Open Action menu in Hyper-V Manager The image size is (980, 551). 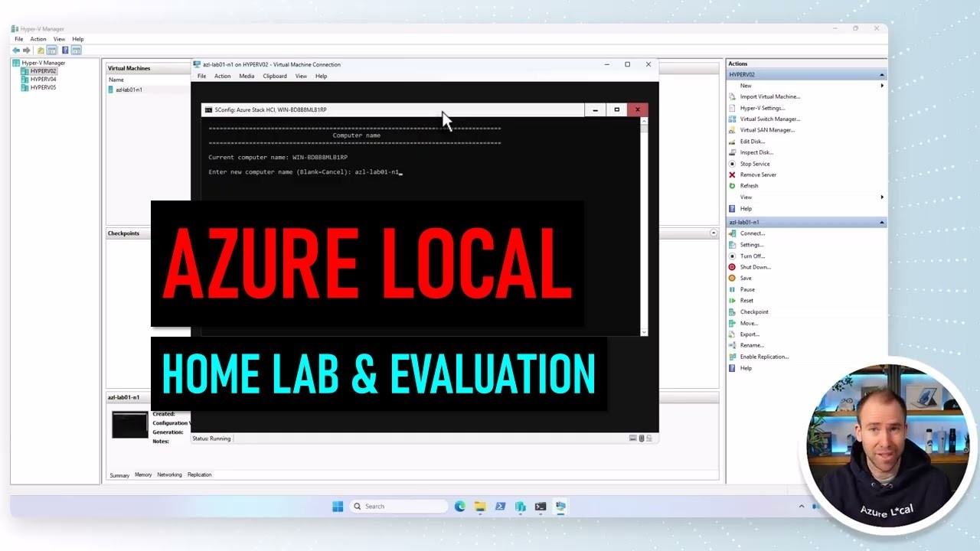coord(38,39)
